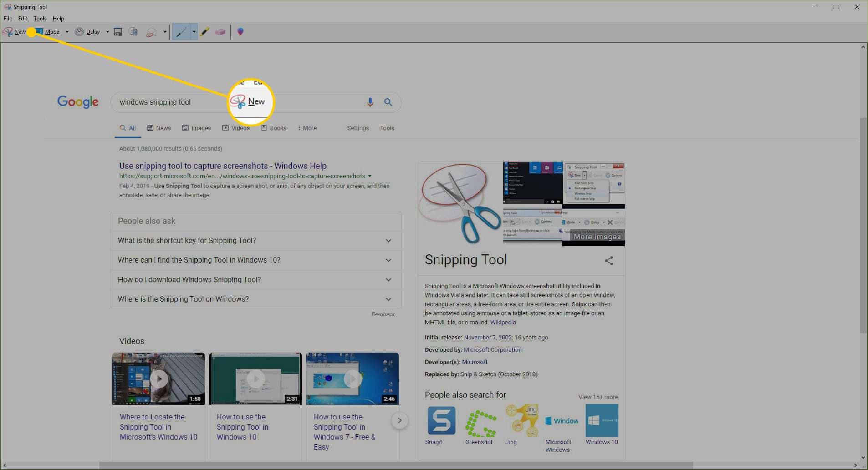Select the Pen tool
This screenshot has height=470, width=868.
181,32
